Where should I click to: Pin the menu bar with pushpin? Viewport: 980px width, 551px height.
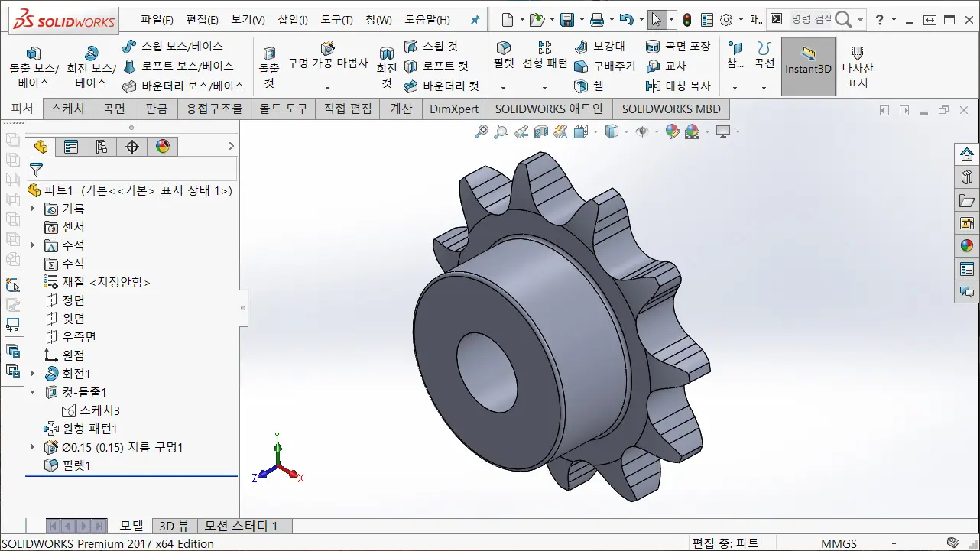click(475, 21)
